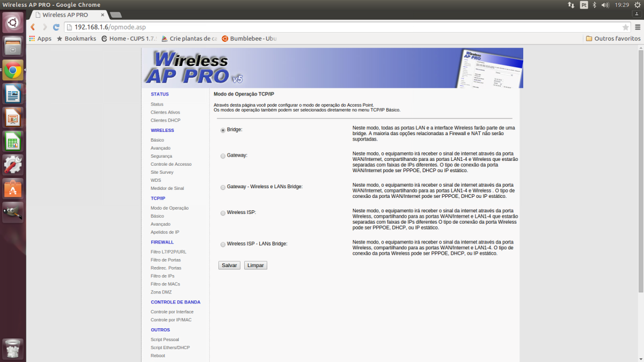This screenshot has width=644, height=362.
Task: Open Medidor de Sinal link
Action: tap(167, 188)
